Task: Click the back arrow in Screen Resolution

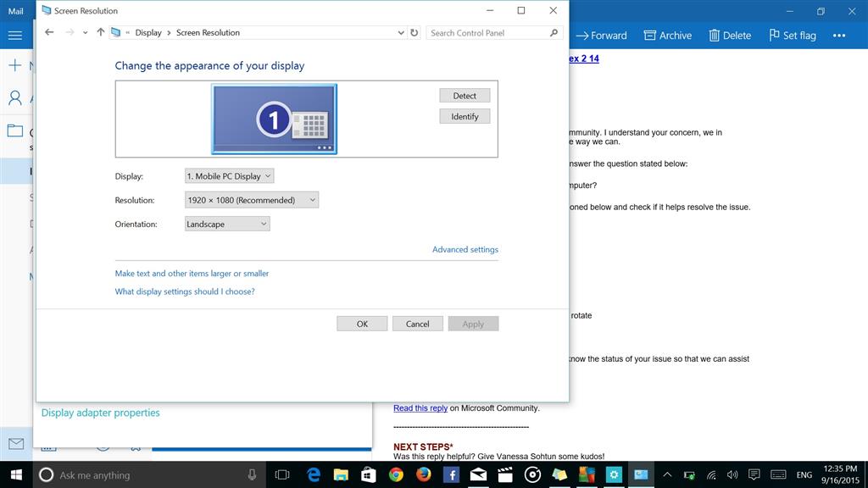Action: tap(49, 32)
